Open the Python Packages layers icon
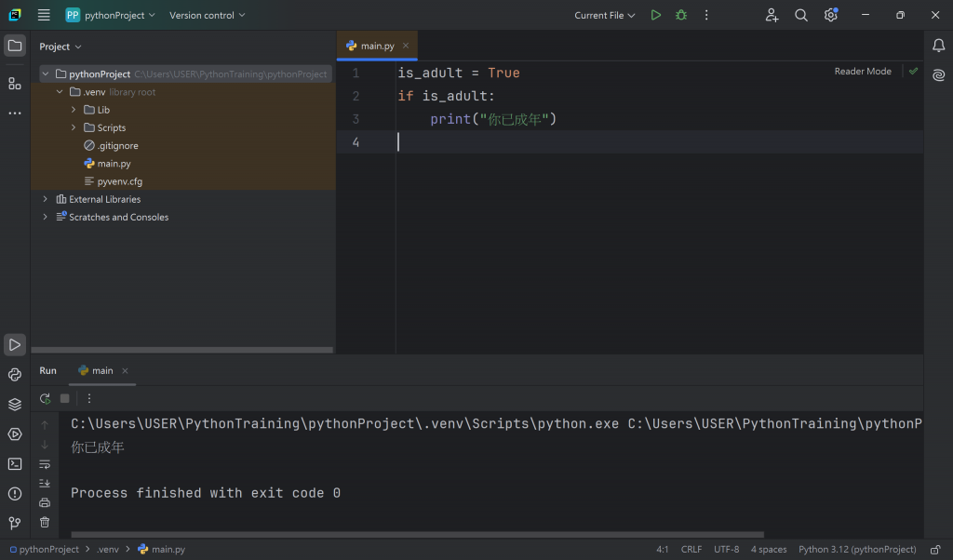Viewport: 953px width, 560px height. [x=15, y=405]
